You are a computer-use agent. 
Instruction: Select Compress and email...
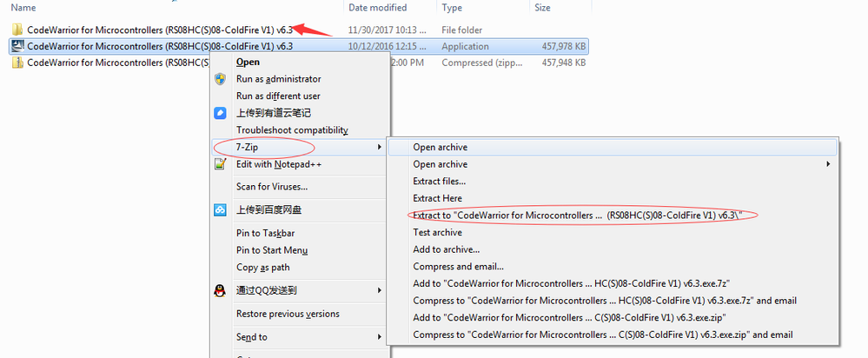459,267
